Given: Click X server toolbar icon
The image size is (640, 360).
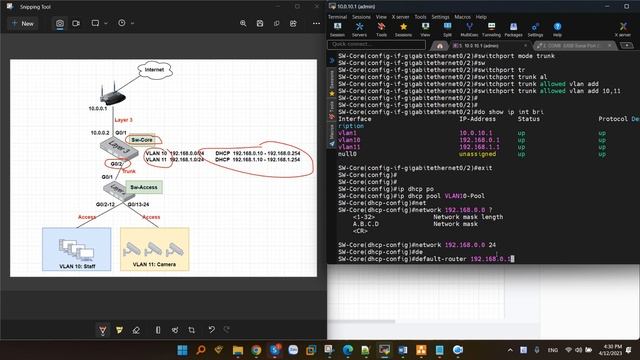Looking at the screenshot, I should [x=623, y=29].
